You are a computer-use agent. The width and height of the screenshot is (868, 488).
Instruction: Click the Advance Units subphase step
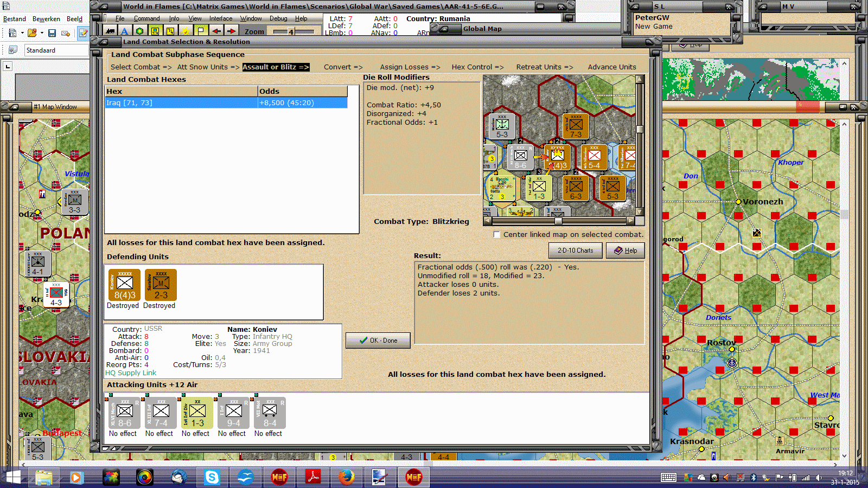612,67
